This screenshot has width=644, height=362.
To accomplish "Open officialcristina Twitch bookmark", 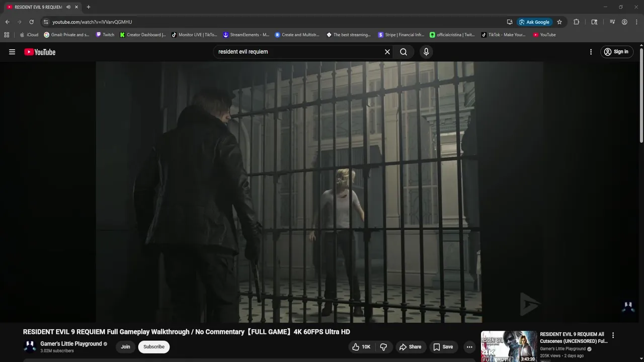I will [x=452, y=35].
